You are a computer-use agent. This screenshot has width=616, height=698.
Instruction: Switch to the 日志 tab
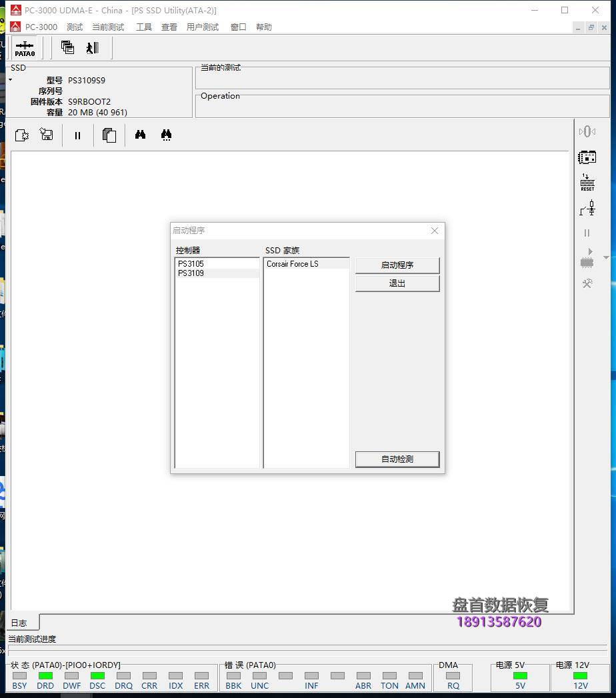pos(19,623)
